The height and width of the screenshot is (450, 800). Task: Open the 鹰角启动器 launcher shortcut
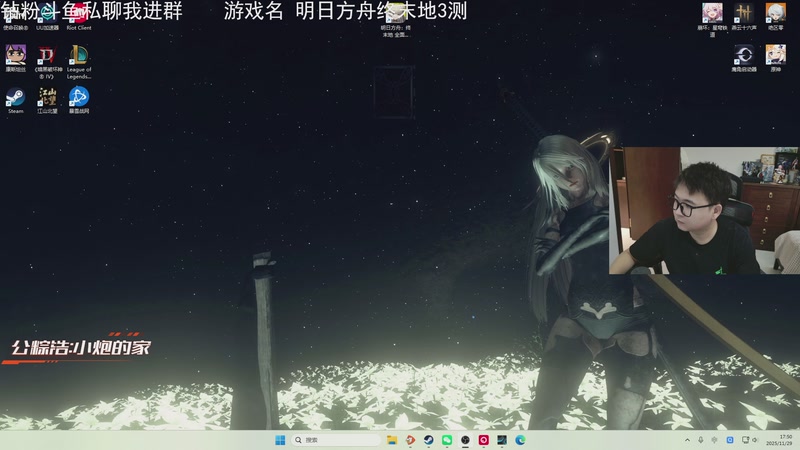pyautogui.click(x=744, y=58)
